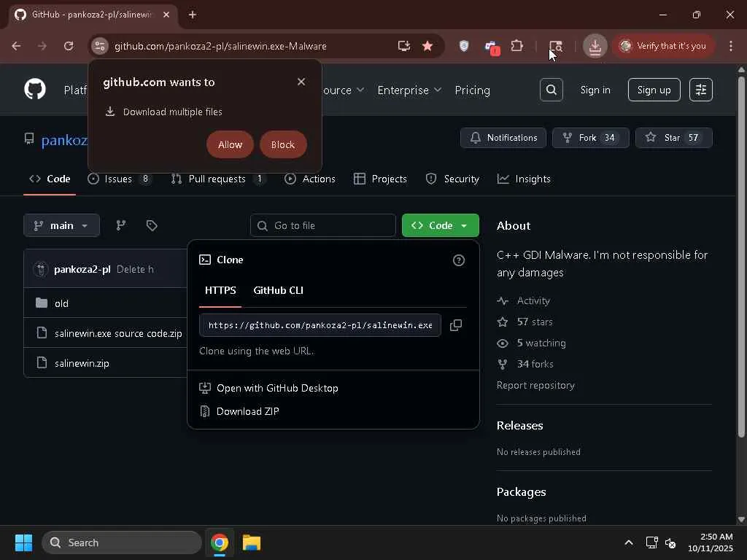Toggle the green Code dropdown
The height and width of the screenshot is (560, 747).
tap(440, 225)
